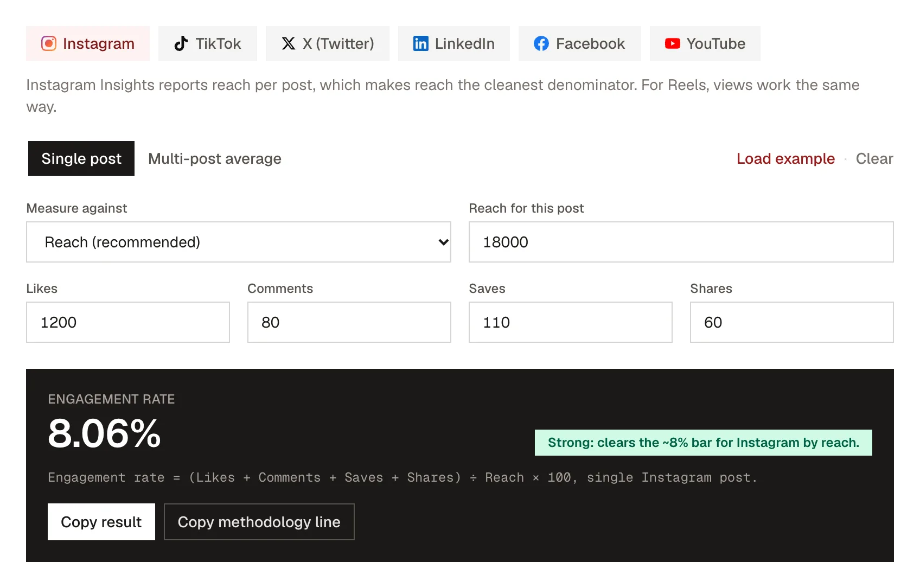Screen dimensions: 920x588
Task: Click the 'Instagram Insights reports reach' description
Action: click(x=443, y=95)
